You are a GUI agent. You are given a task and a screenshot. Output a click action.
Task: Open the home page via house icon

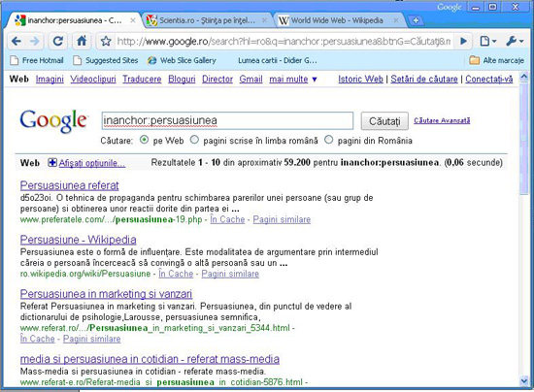[x=82, y=41]
